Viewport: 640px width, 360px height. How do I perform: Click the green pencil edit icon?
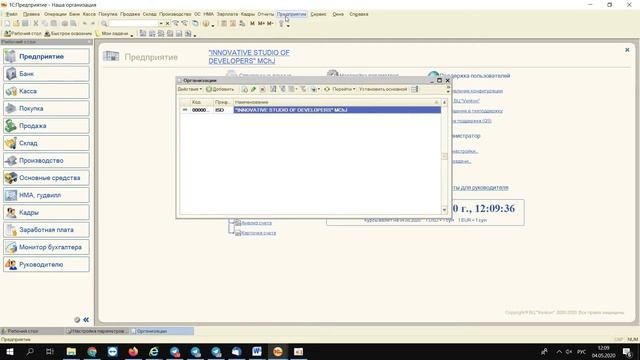[253, 89]
